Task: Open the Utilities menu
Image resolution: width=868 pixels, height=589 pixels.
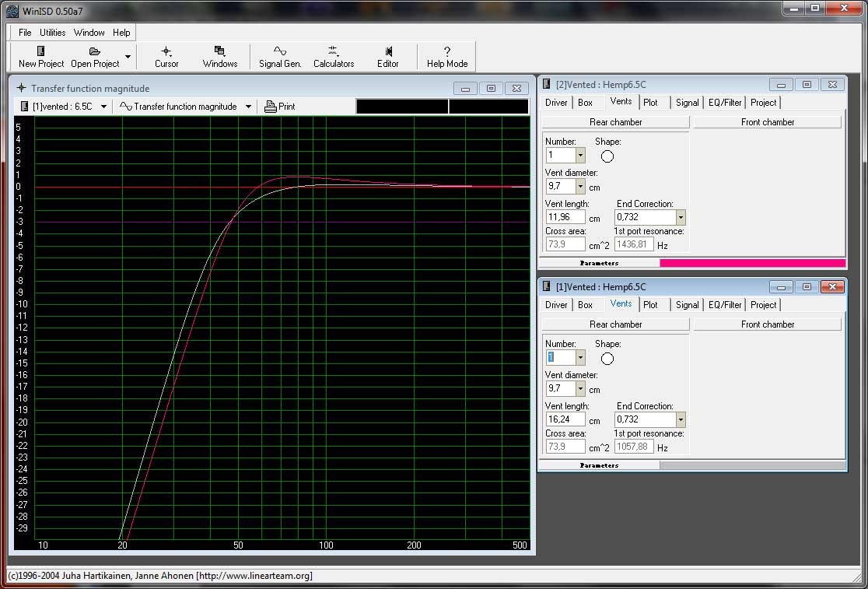Action: click(53, 33)
